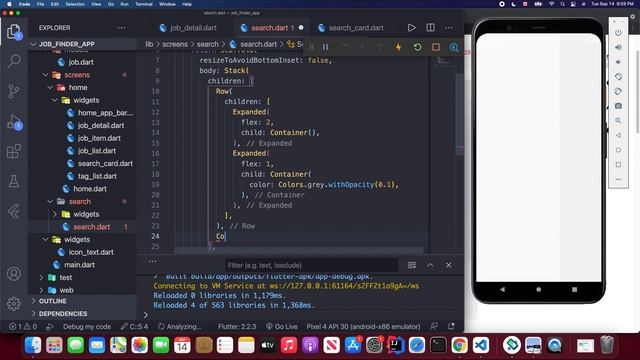Click the emulator Volume Down button
The height and width of the screenshot is (360, 640).
618,62
